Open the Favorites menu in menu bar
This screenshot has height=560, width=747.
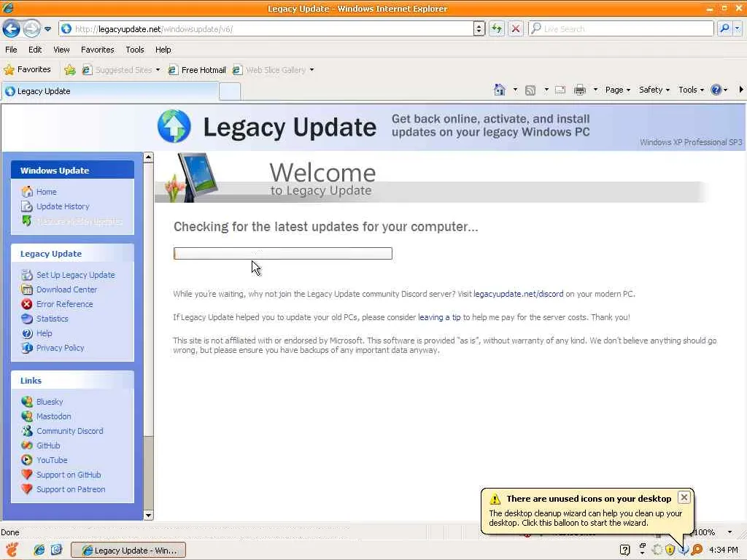pyautogui.click(x=97, y=50)
